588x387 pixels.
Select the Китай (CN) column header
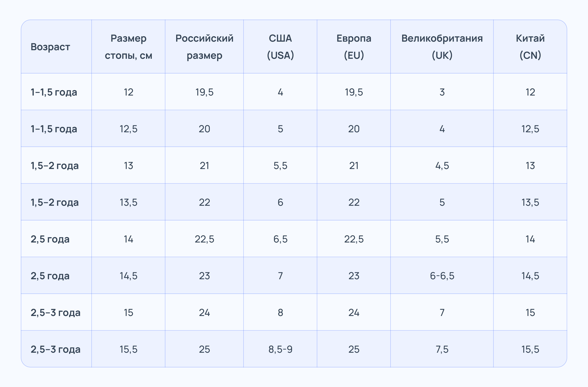530,47
